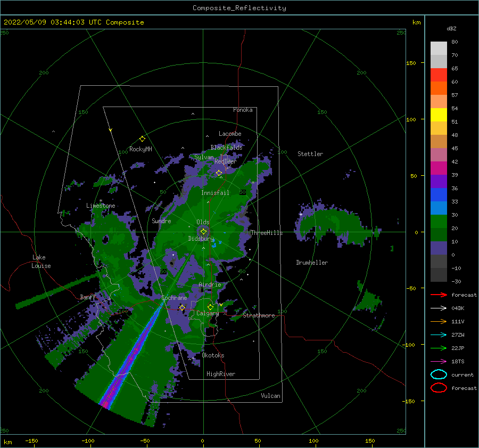
Task: Click the 33 dBZ blue color swatch
Action: coord(439,194)
